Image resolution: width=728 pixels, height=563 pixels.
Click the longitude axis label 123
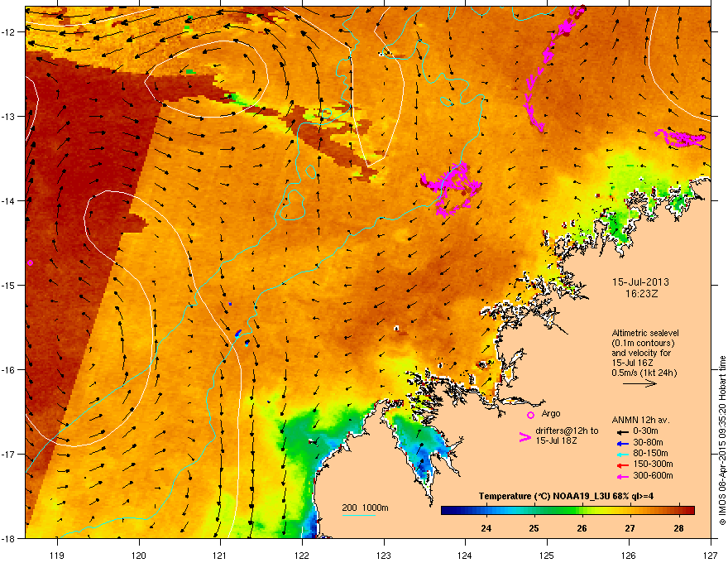coord(384,555)
